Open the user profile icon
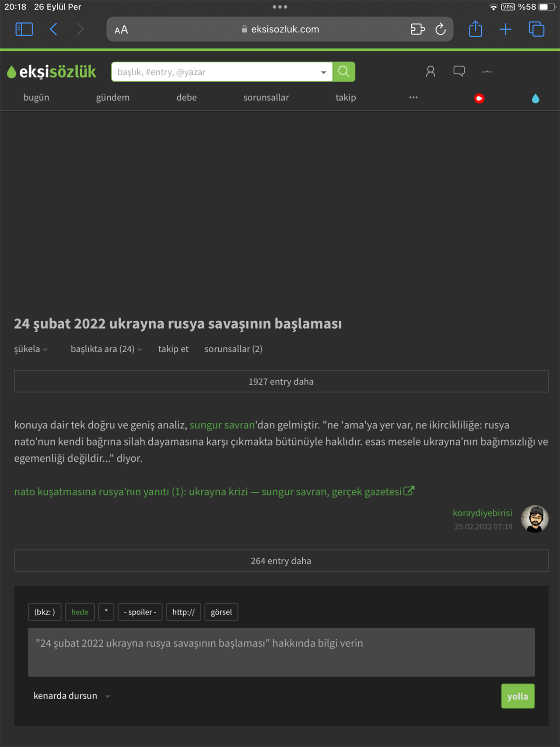This screenshot has height=747, width=560. tap(430, 71)
